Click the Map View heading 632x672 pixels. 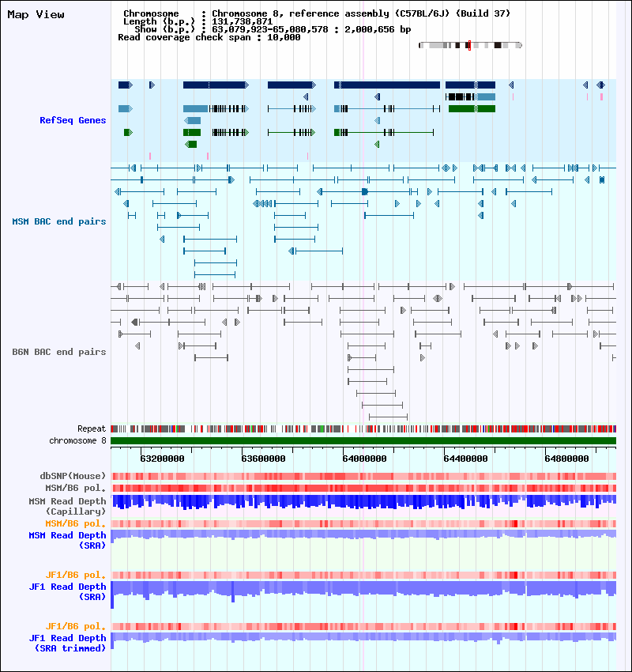click(36, 14)
